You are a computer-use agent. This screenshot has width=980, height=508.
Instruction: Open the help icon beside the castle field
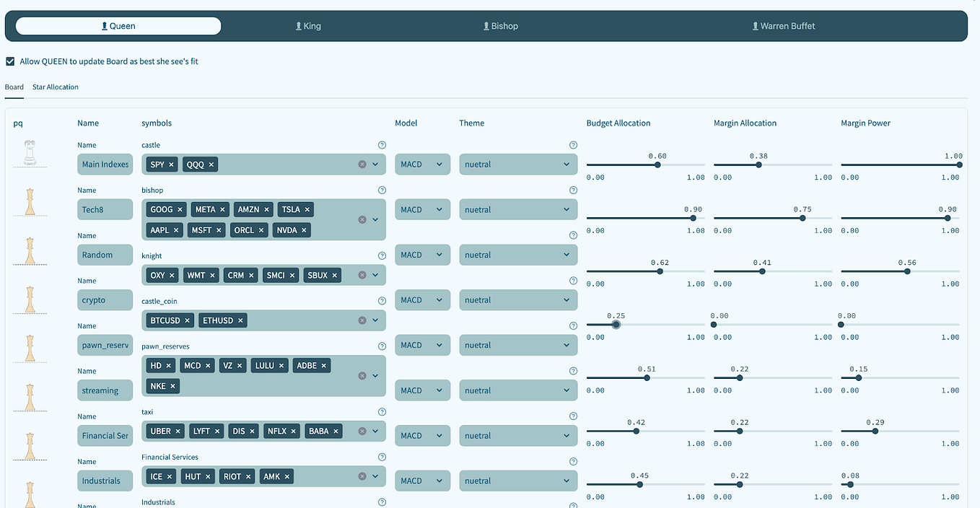382,144
